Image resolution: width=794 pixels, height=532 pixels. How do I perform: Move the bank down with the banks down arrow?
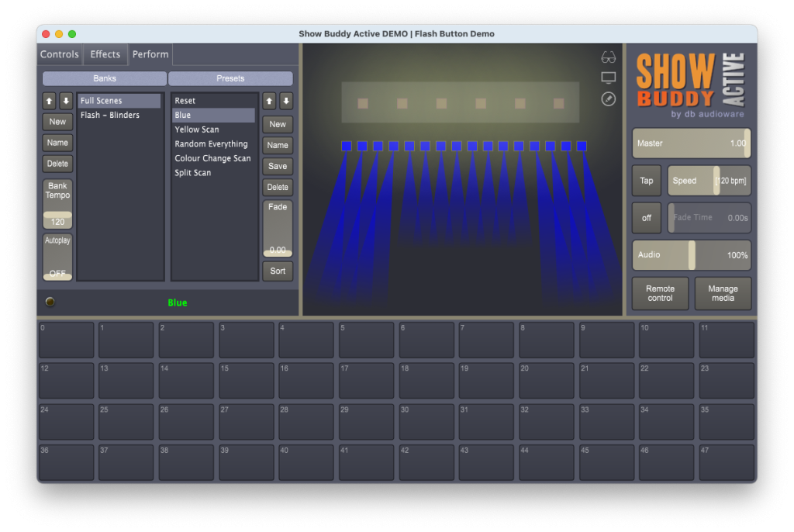66,101
